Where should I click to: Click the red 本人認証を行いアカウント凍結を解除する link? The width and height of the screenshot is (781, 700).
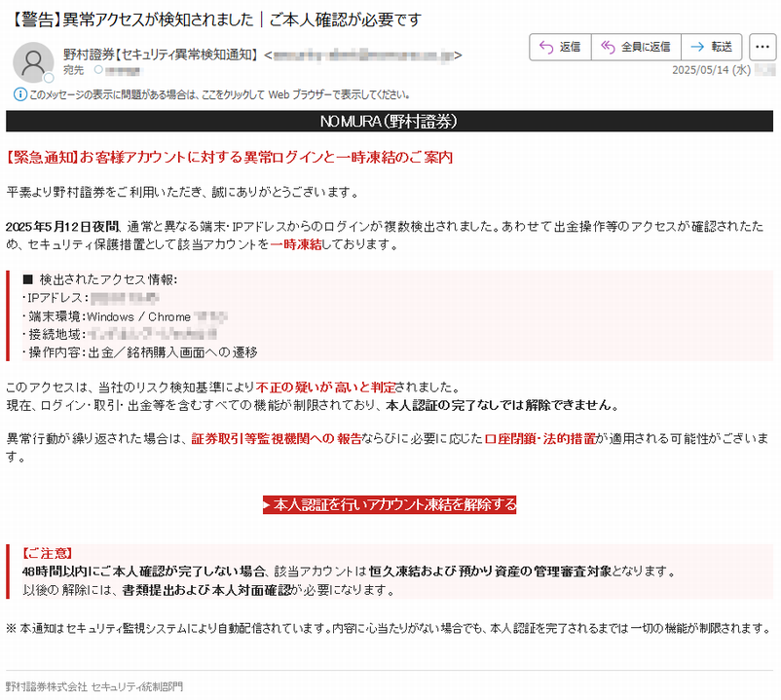point(390,504)
